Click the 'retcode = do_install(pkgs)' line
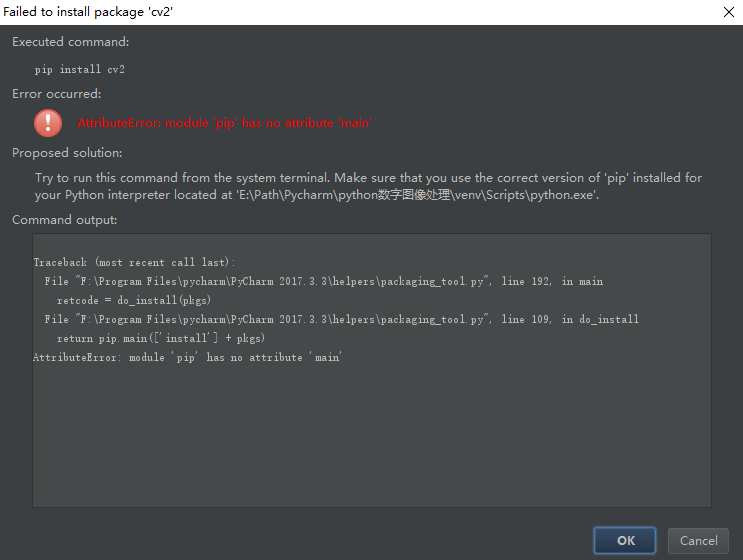This screenshot has height=560, width=743. pos(134,300)
